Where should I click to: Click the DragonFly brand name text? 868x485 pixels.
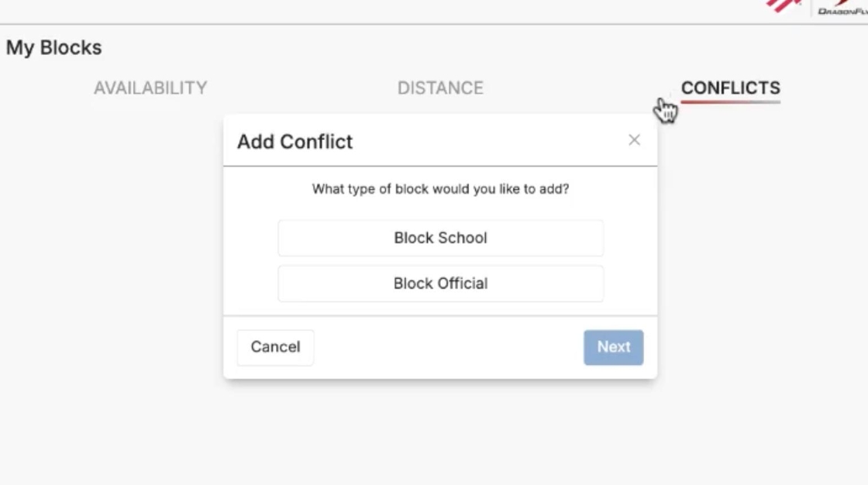[x=843, y=11]
